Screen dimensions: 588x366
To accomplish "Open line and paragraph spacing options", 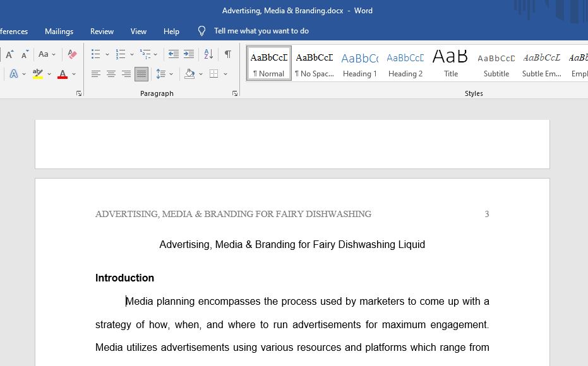I will coord(161,74).
